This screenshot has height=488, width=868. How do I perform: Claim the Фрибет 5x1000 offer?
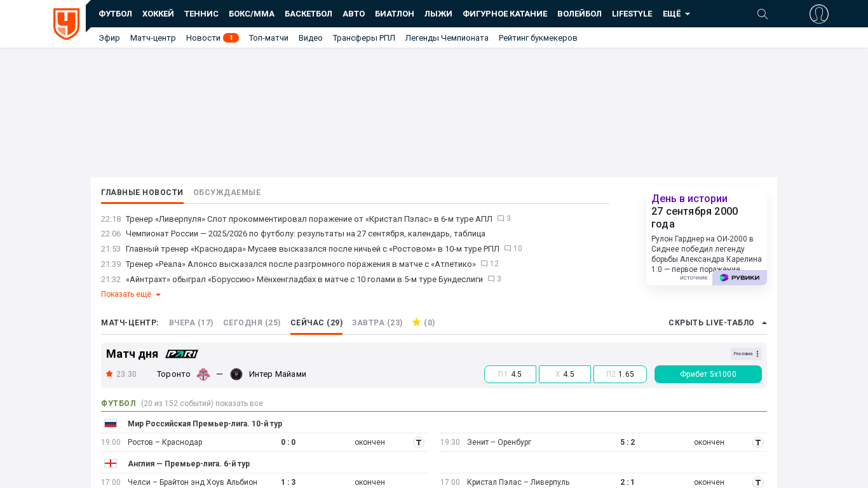coord(708,374)
